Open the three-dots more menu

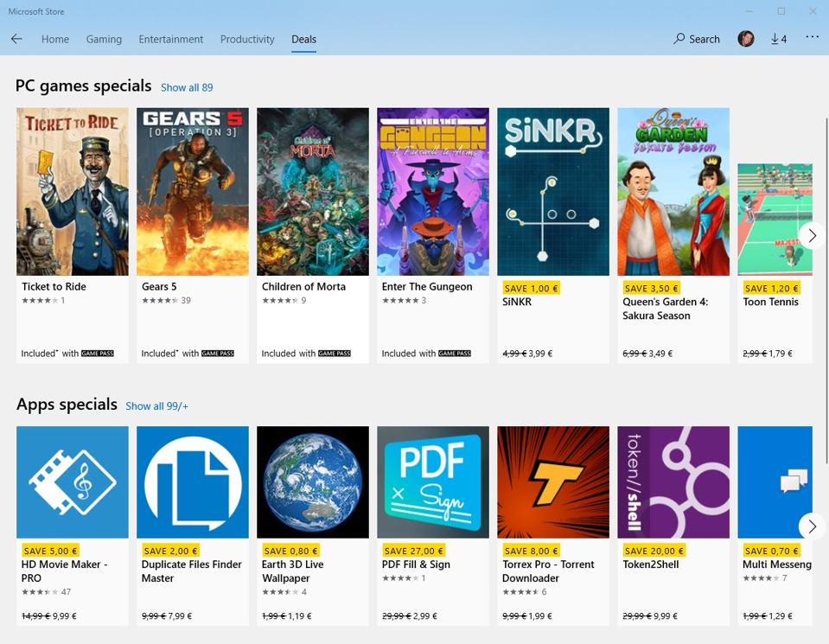click(x=812, y=37)
